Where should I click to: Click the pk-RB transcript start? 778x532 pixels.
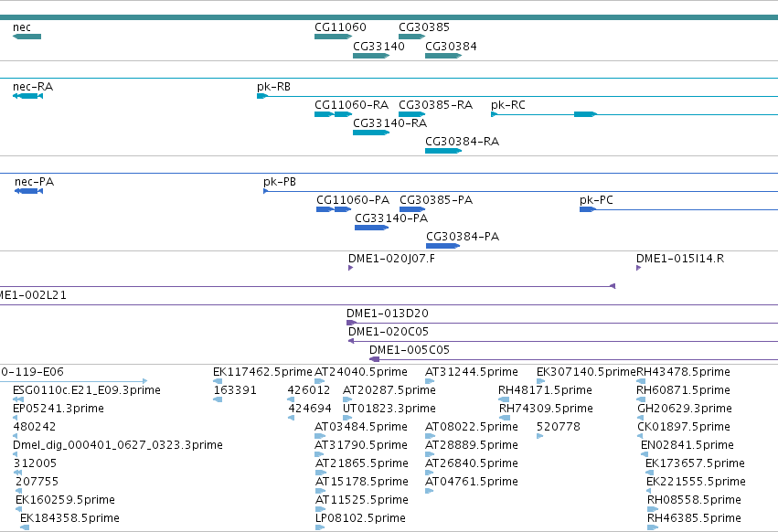coord(262,96)
